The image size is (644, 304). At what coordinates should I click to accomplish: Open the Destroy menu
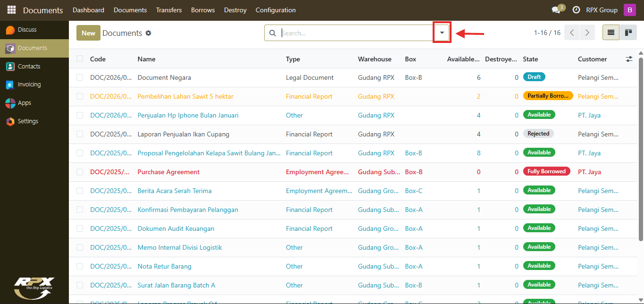pyautogui.click(x=235, y=10)
